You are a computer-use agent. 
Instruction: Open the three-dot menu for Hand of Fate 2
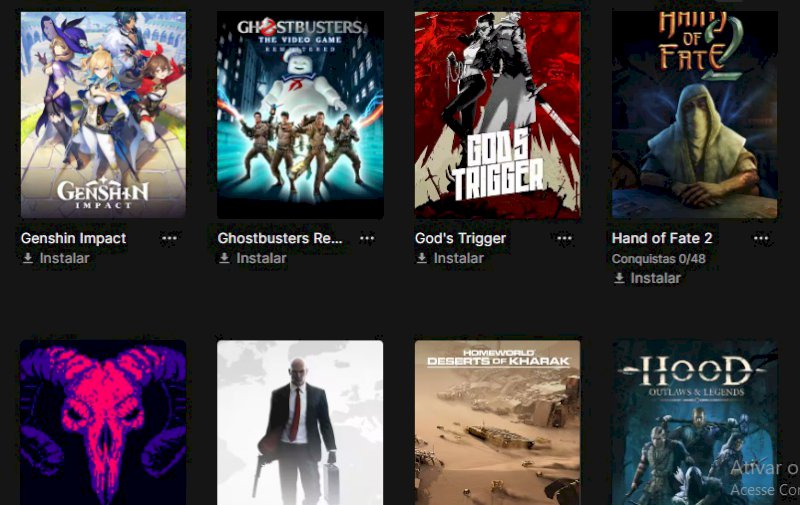click(761, 238)
